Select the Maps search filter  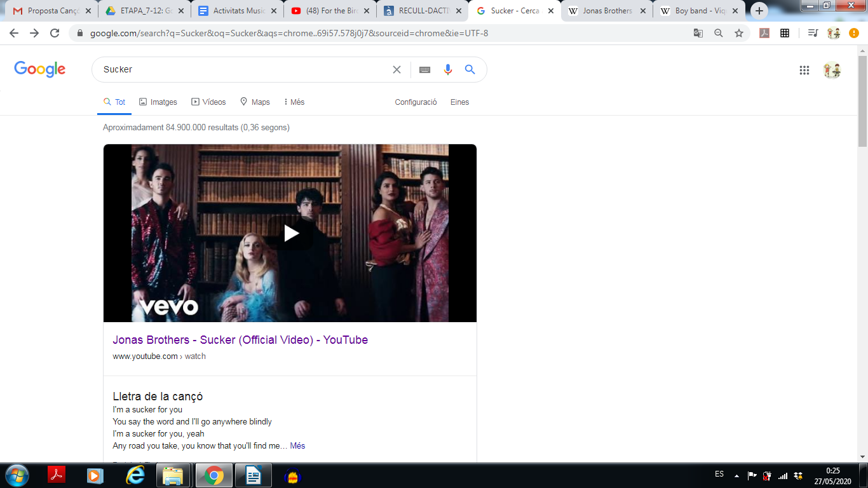[255, 102]
